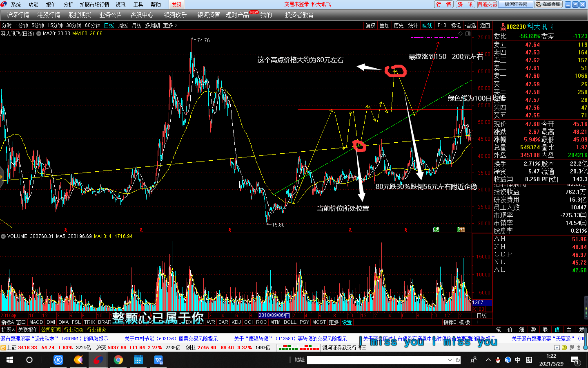Click the diamond marker icon above chart

460,34
